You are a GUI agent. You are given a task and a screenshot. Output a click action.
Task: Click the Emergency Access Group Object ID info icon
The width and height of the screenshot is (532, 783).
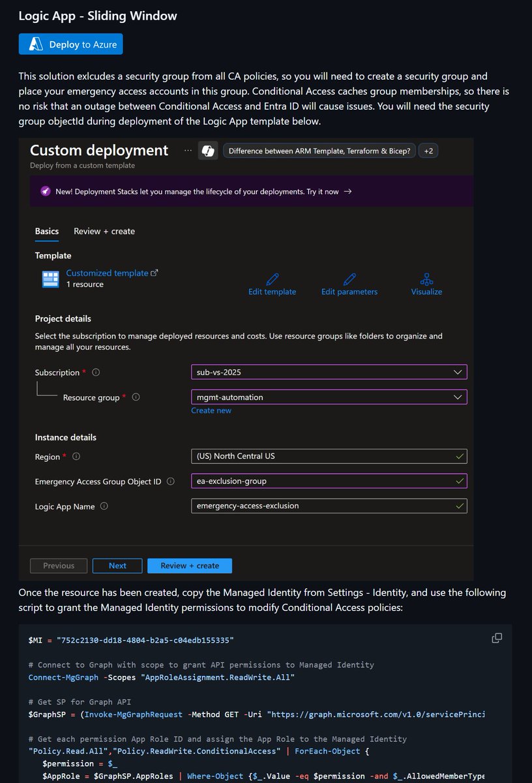(171, 481)
